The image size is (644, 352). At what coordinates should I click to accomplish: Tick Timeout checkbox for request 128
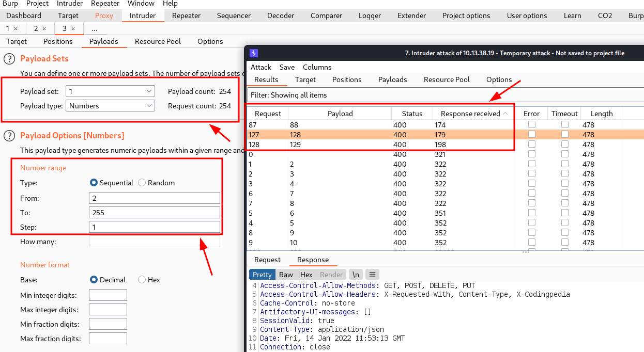coord(564,145)
